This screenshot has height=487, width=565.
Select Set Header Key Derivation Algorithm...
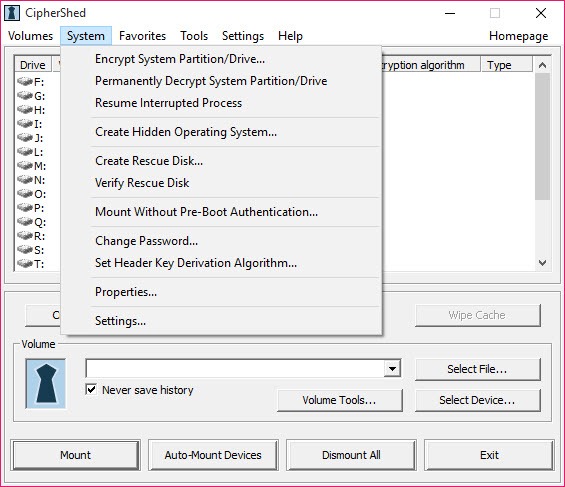coord(221,263)
